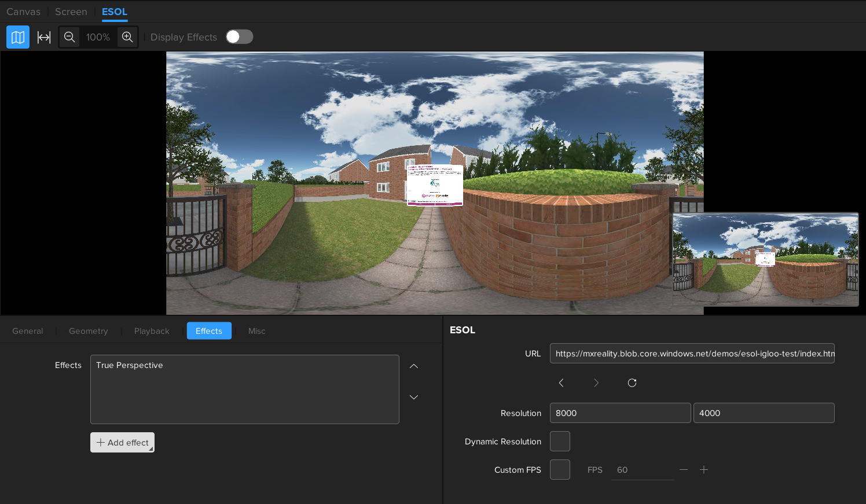The width and height of the screenshot is (866, 504).
Task: Open the Canvas tab
Action: tap(24, 12)
